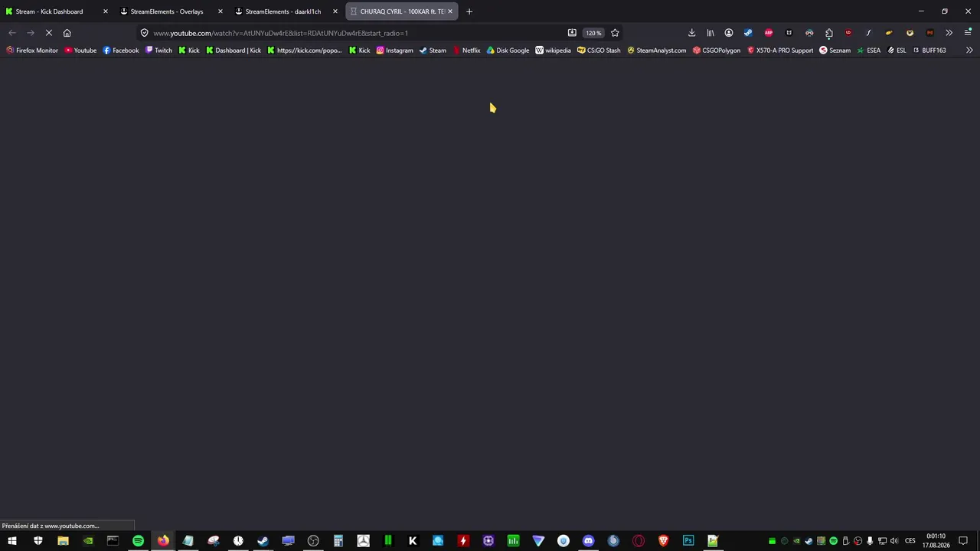Open Steam from the taskbar
980x551 pixels.
pos(263,541)
